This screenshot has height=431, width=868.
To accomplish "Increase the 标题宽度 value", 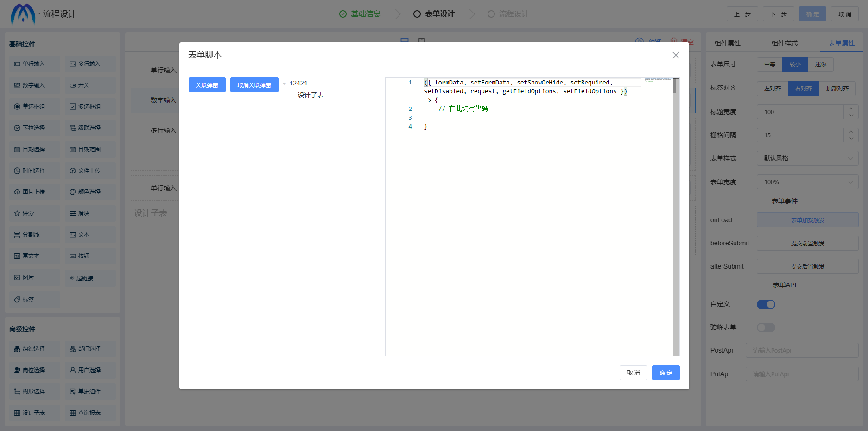I will coord(851,109).
